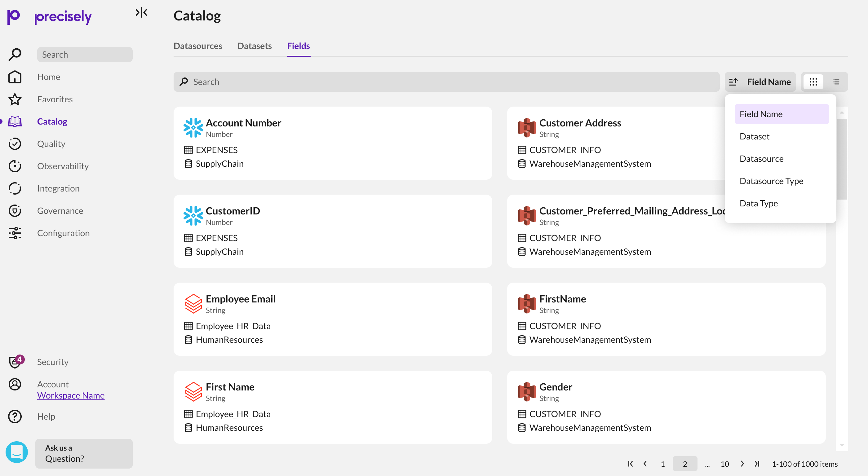The width and height of the screenshot is (868, 476).
Task: Toggle the sort direction icon
Action: pos(733,82)
